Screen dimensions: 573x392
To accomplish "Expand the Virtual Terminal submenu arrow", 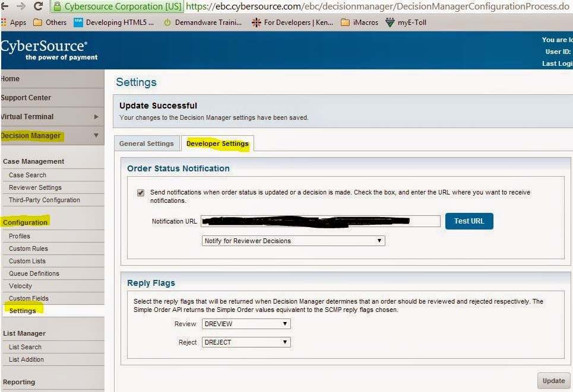I will pyautogui.click(x=96, y=117).
